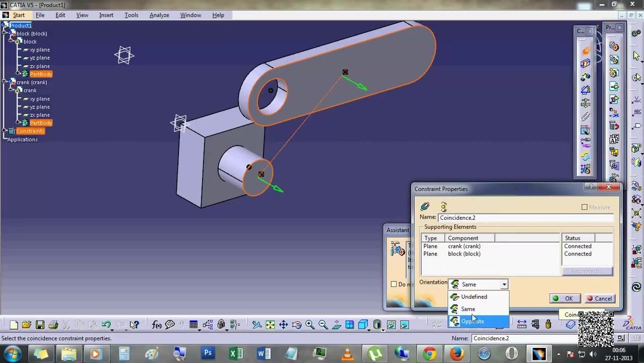This screenshot has width=644, height=363.
Task: Select the Change Constraint tool
Action: pos(586,156)
